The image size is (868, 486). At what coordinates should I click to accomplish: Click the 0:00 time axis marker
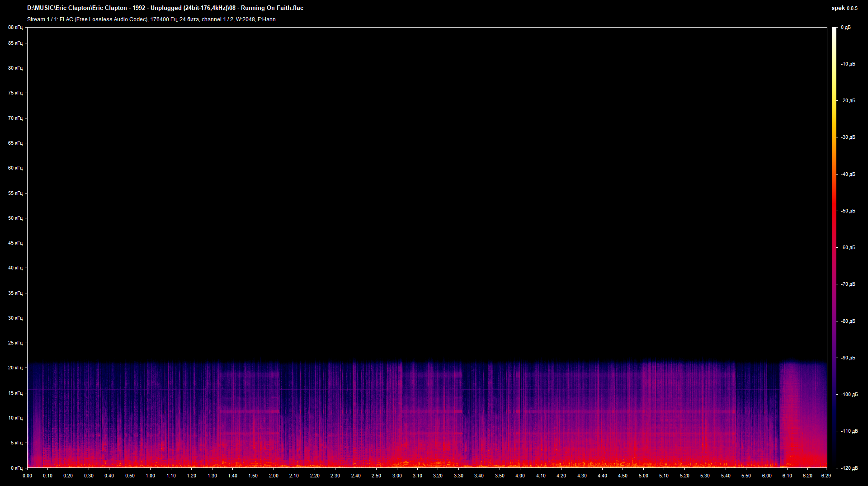tap(27, 476)
